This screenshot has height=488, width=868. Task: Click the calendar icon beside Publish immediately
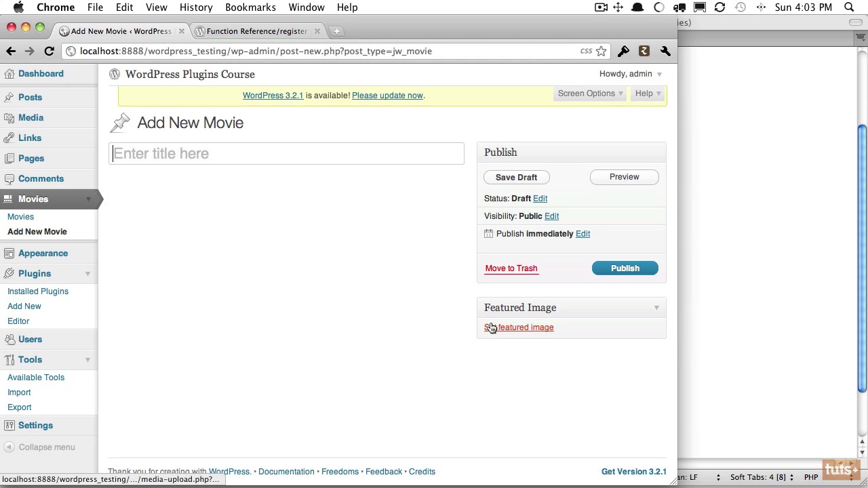pos(488,234)
